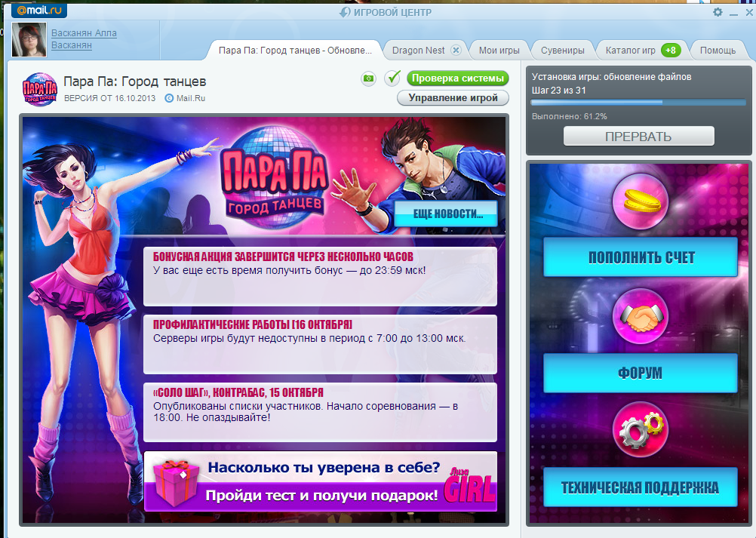Open the ФОРУМ button

point(641,373)
